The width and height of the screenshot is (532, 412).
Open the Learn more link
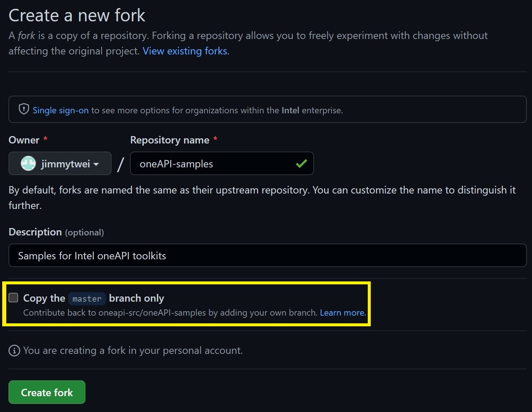click(343, 313)
